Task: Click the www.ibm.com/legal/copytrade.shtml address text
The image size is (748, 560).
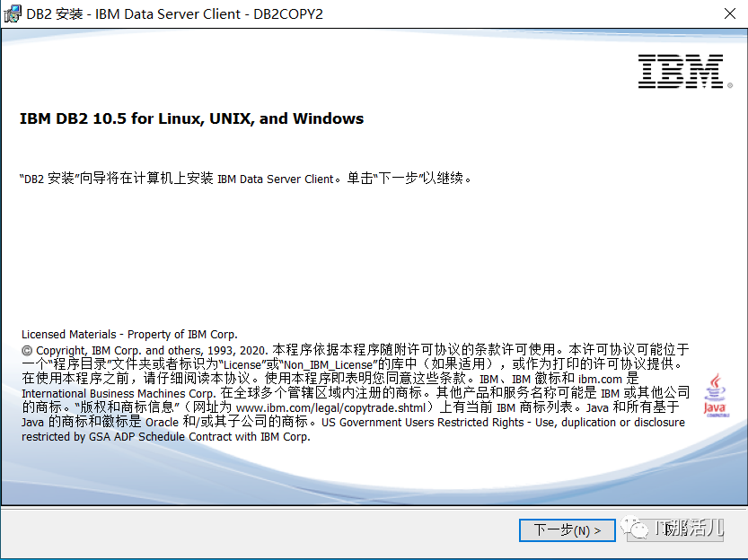Action: (330, 408)
